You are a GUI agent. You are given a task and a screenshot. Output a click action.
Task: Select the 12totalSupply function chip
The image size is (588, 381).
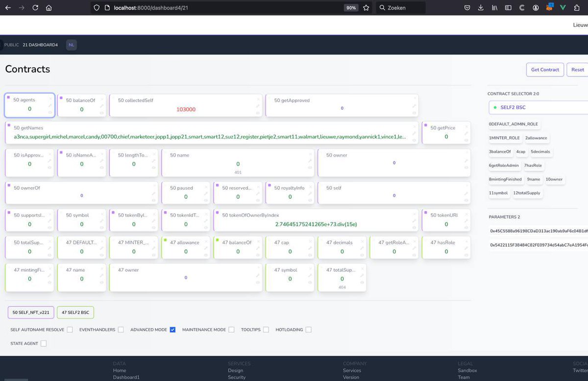click(x=527, y=193)
